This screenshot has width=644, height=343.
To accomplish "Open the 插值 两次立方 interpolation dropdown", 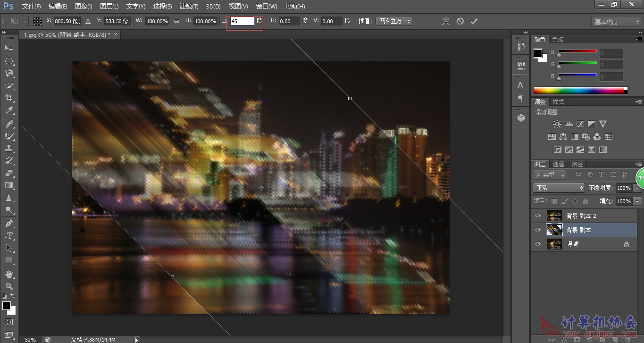I will click(x=393, y=21).
